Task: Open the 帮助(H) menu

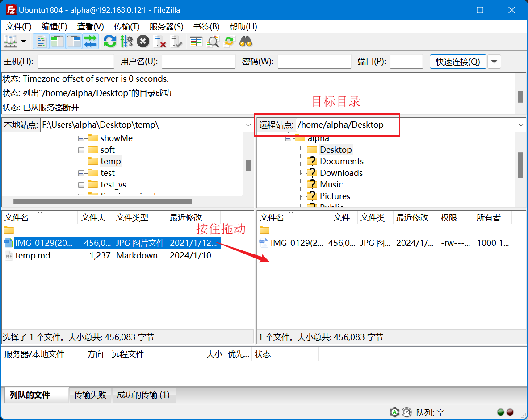Action: (243, 27)
